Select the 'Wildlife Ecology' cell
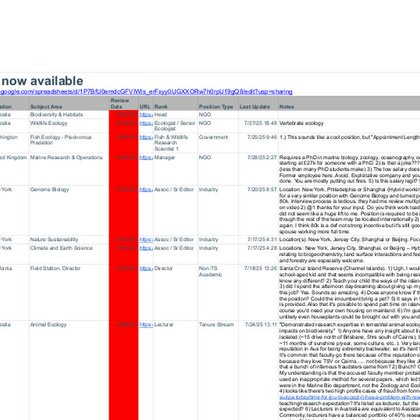The height and width of the screenshot is (420, 420). [69, 126]
